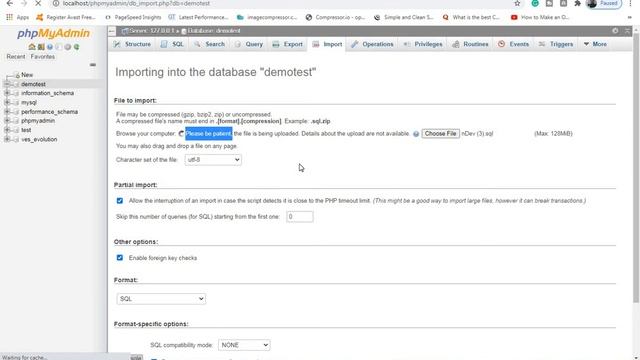Viewport: 640px width, 360px height.
Task: Create a New database from tree
Action: click(27, 75)
